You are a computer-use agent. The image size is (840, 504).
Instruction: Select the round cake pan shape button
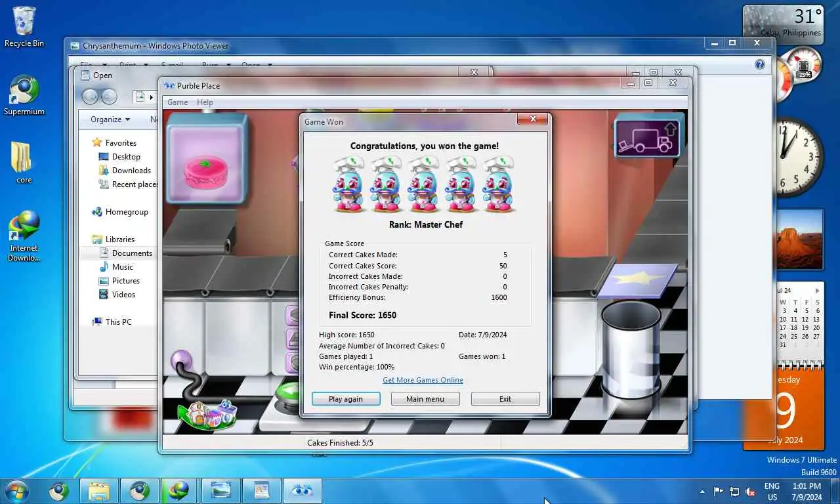click(x=293, y=315)
